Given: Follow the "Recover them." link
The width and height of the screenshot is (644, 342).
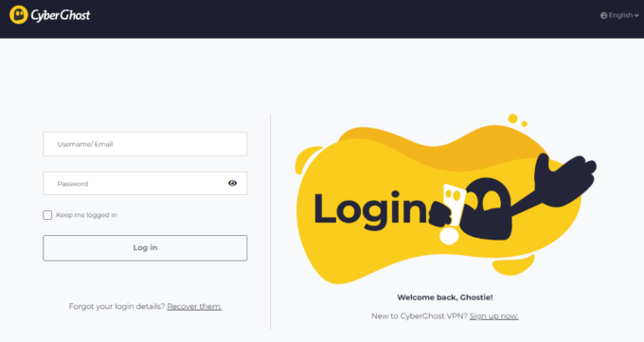Looking at the screenshot, I should pyautogui.click(x=194, y=306).
